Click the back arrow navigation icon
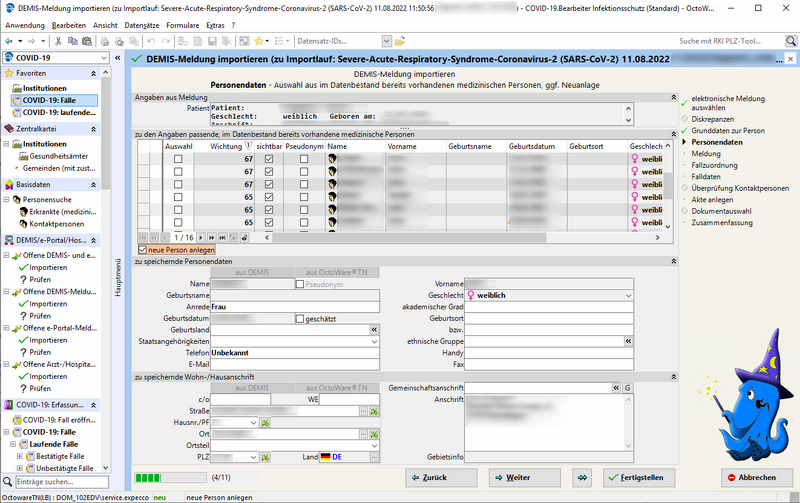800x503 pixels. point(9,41)
